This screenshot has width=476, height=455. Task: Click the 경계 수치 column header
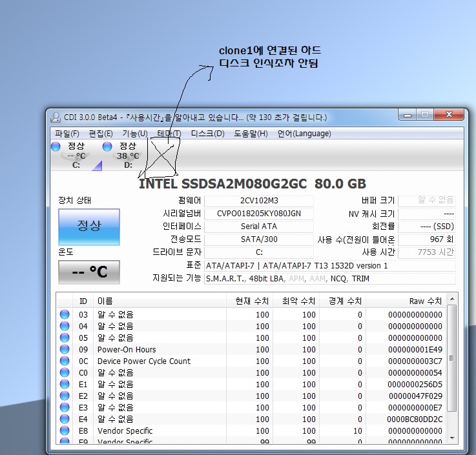(x=343, y=301)
